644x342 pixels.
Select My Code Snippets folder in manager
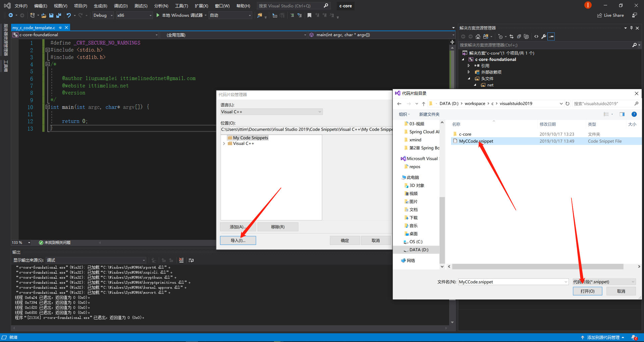point(248,138)
